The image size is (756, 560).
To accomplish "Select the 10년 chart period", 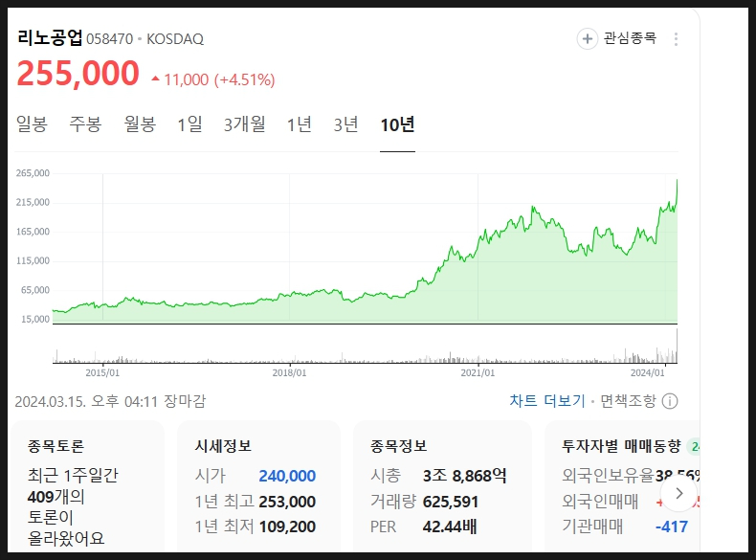I will click(397, 124).
